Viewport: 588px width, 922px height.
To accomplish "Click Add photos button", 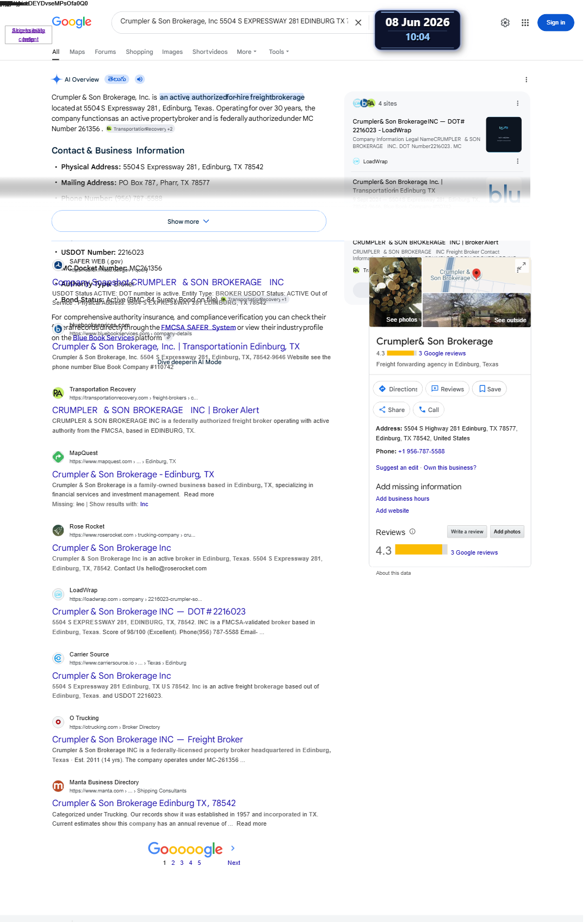I will pos(507,532).
